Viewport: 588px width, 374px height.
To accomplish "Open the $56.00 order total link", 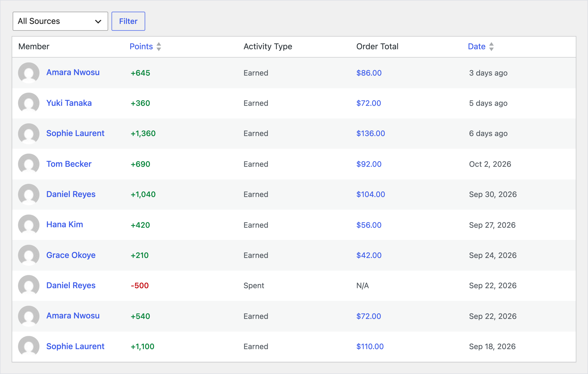I will pos(369,225).
